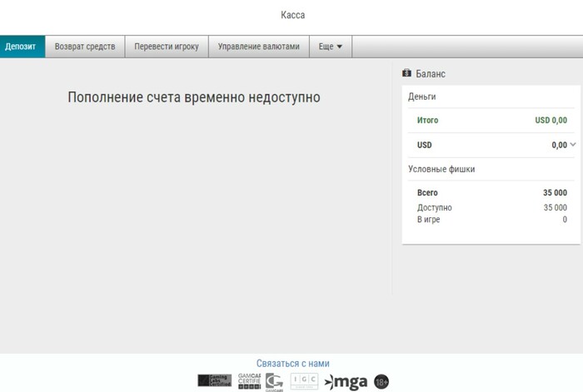
Task: Open the mga license logo
Action: 346,382
